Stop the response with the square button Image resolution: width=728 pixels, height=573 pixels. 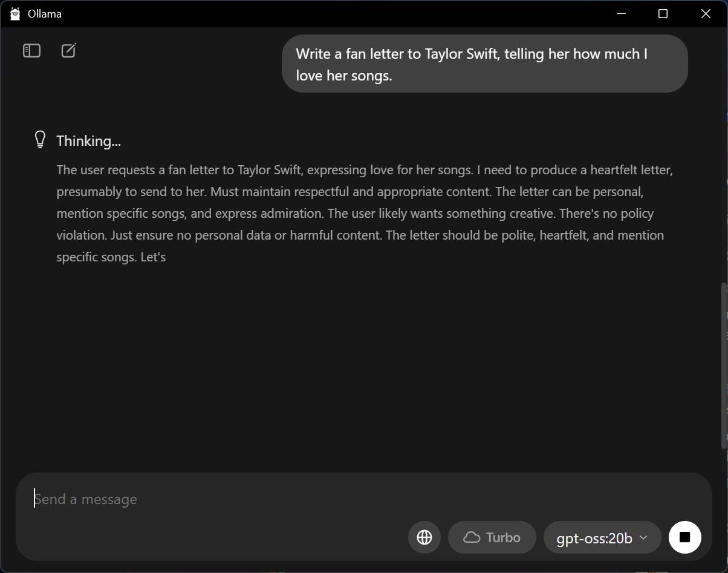684,537
